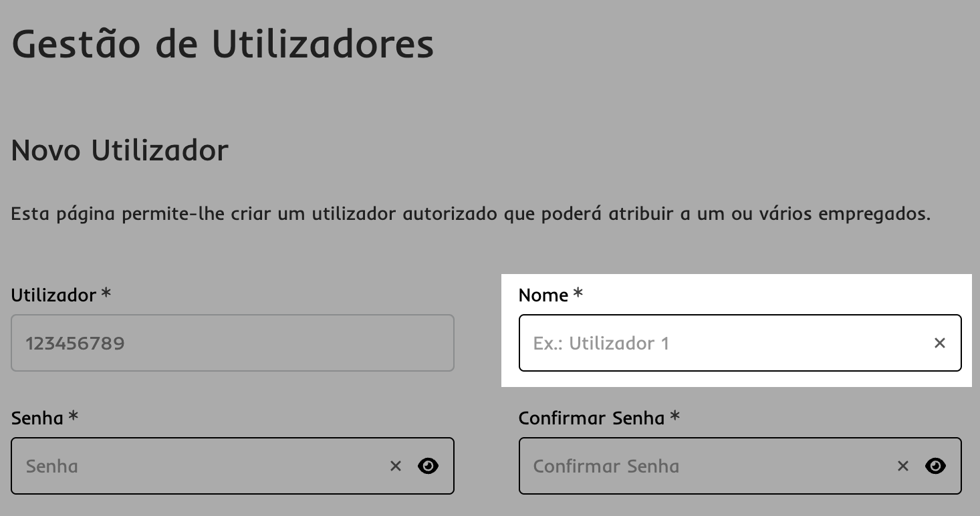Click inside the Confirmar Senha field
Viewport: 980px width, 516px height.
tap(709, 466)
